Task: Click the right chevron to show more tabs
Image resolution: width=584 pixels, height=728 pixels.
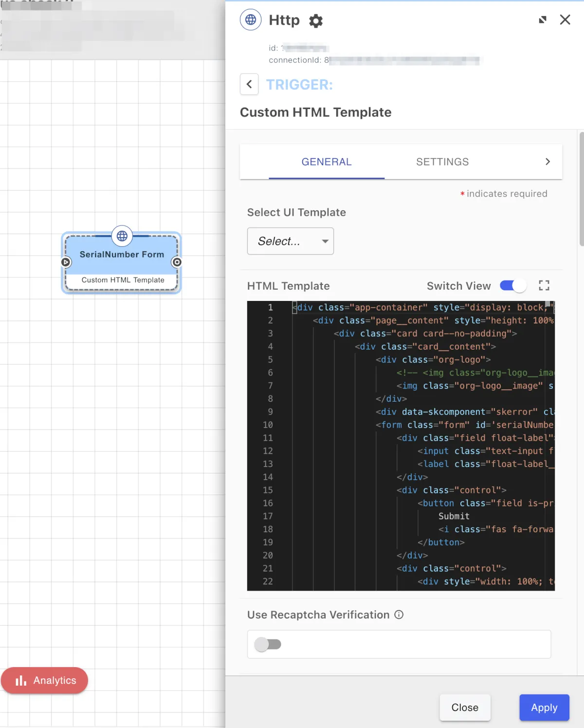Action: 547,162
